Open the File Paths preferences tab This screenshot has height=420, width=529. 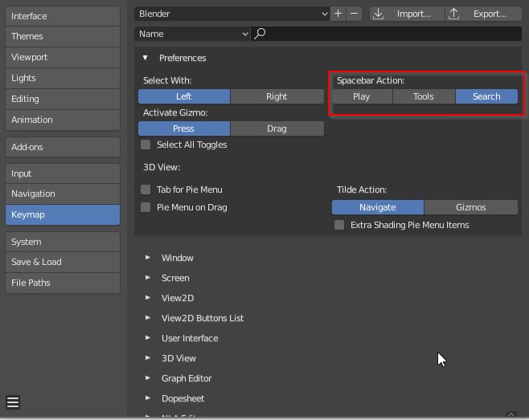tap(63, 283)
